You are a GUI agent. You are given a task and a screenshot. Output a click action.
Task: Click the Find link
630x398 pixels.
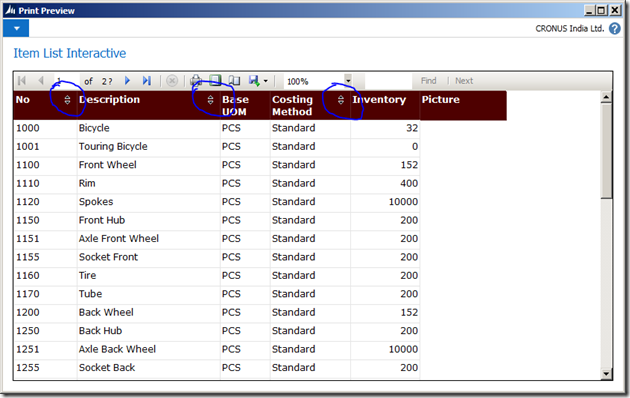pyautogui.click(x=428, y=81)
